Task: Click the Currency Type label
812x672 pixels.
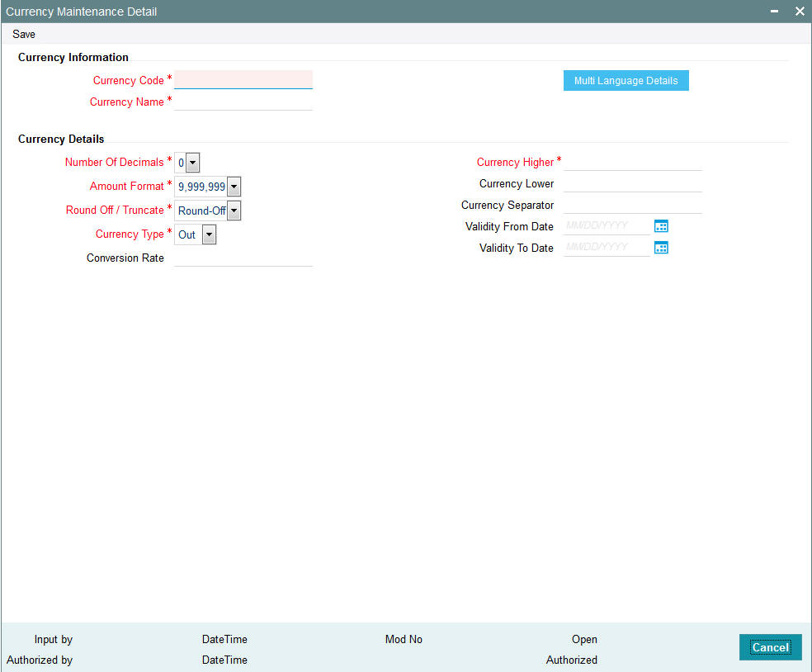Action: coord(130,234)
